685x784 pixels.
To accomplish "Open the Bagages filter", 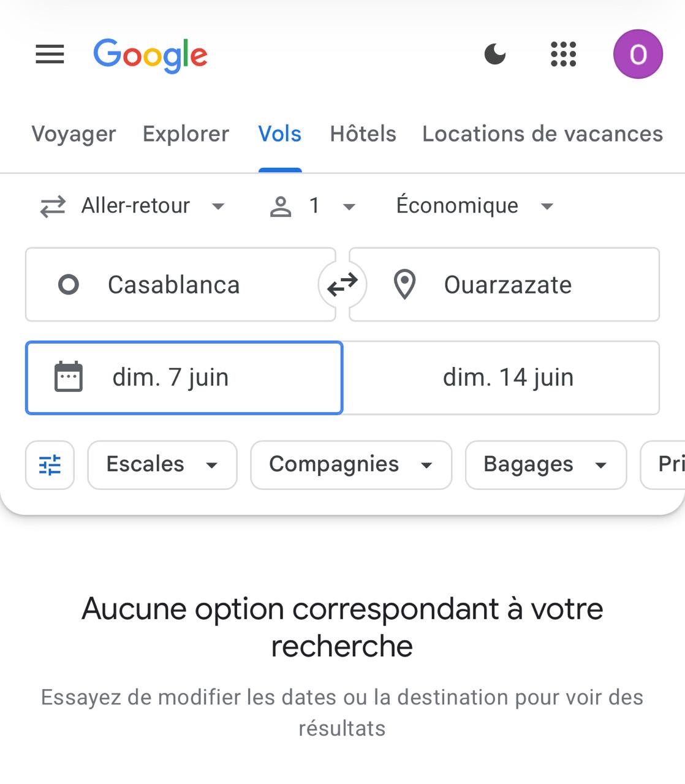I will point(546,465).
